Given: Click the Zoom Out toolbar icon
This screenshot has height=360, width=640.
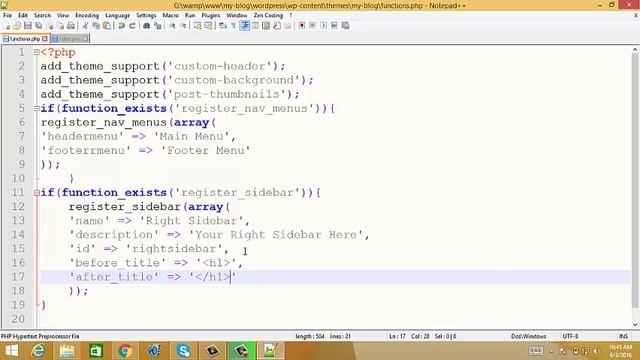Looking at the screenshot, I should (183, 26).
